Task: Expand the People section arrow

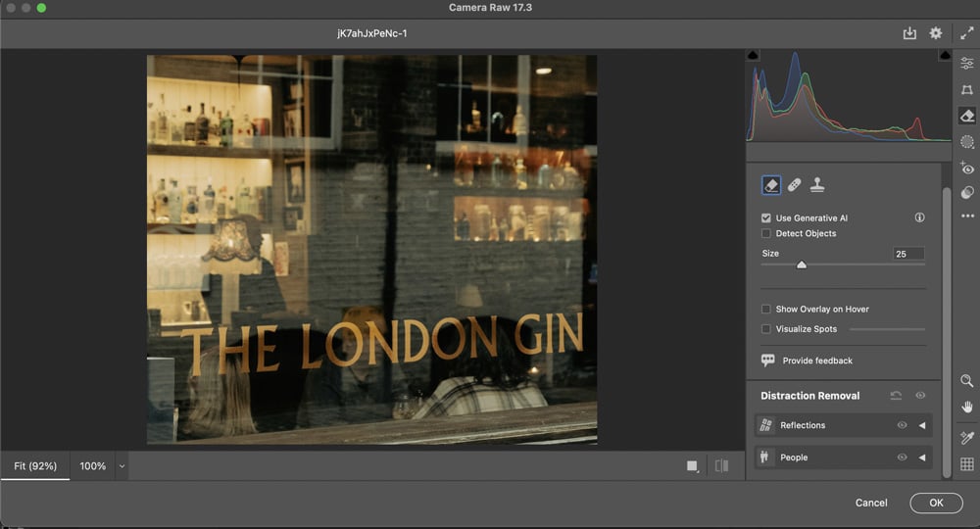Action: click(x=921, y=457)
